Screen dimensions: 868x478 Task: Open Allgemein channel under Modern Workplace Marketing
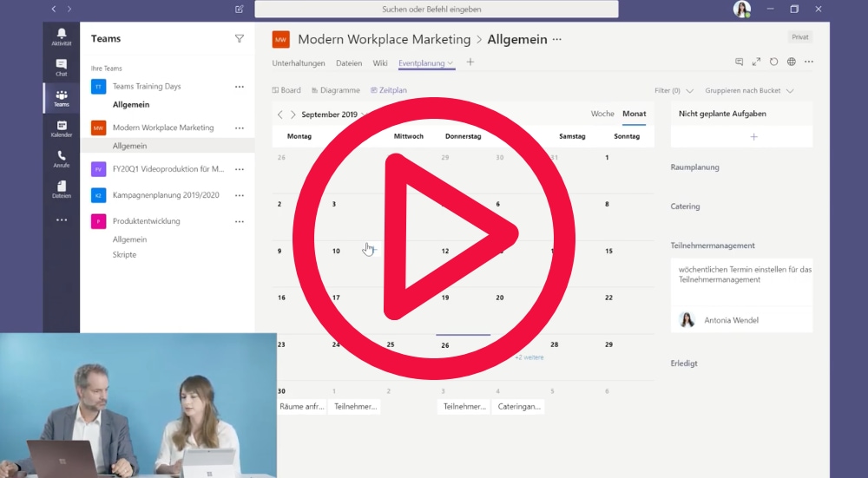(x=129, y=146)
